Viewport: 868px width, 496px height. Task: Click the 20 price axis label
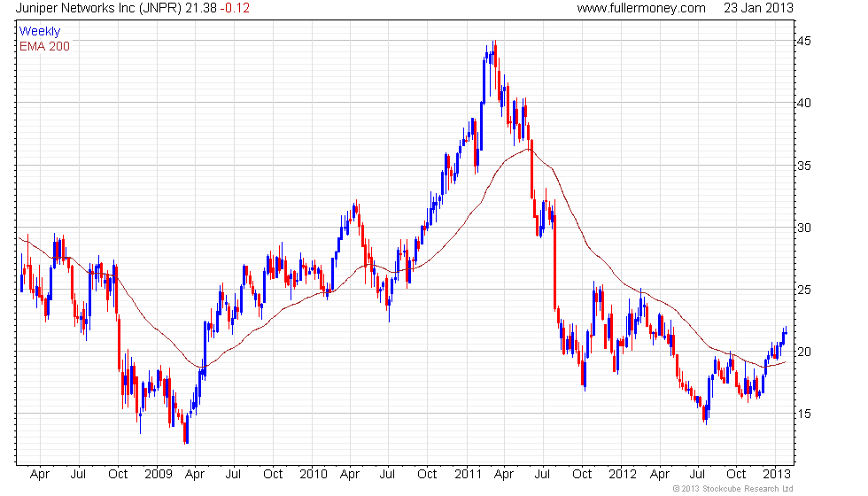(x=804, y=353)
